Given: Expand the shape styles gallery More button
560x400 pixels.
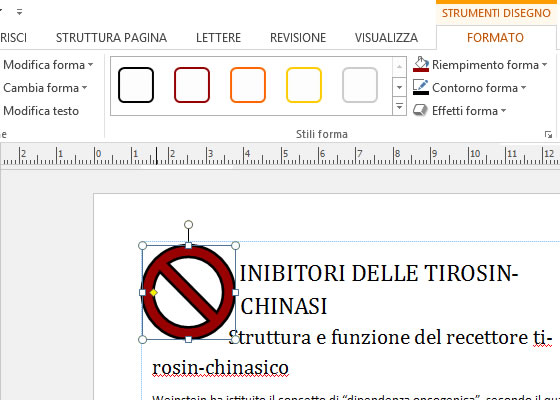Looking at the screenshot, I should click(x=399, y=107).
